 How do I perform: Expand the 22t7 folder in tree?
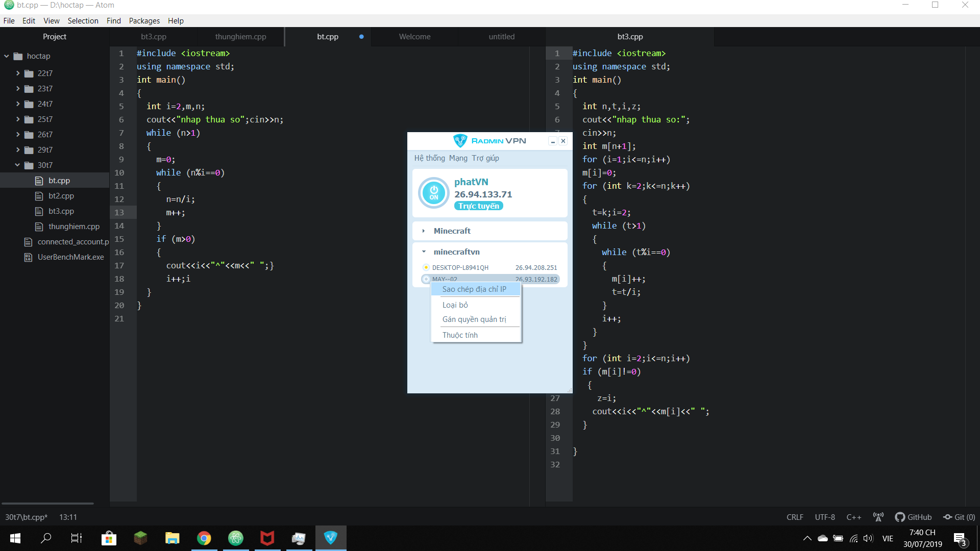tap(18, 73)
